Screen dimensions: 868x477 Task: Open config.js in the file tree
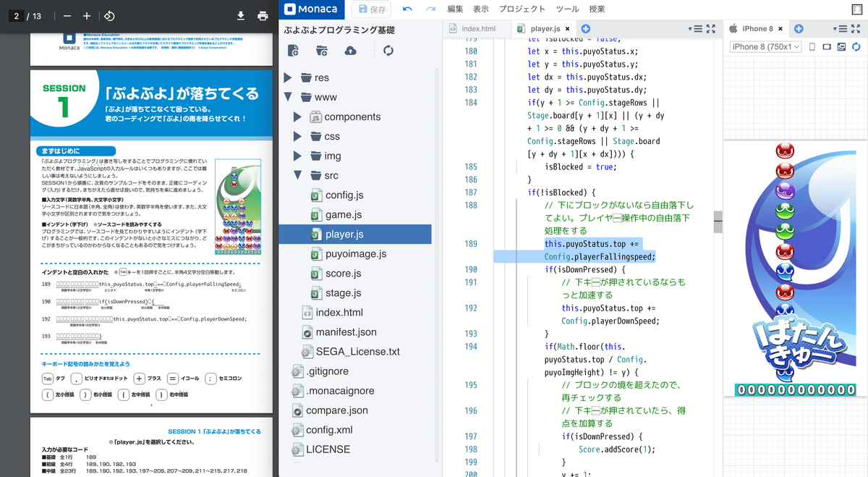(x=344, y=195)
